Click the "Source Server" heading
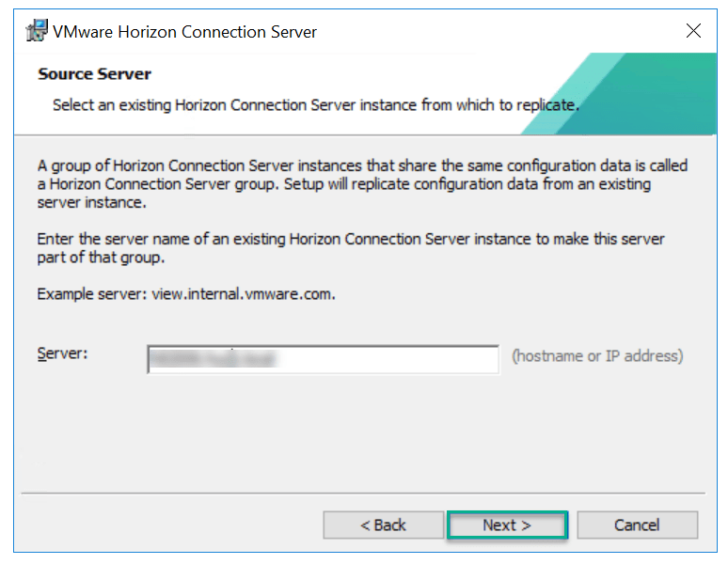Image resolution: width=728 pixels, height=564 pixels. pos(94,74)
